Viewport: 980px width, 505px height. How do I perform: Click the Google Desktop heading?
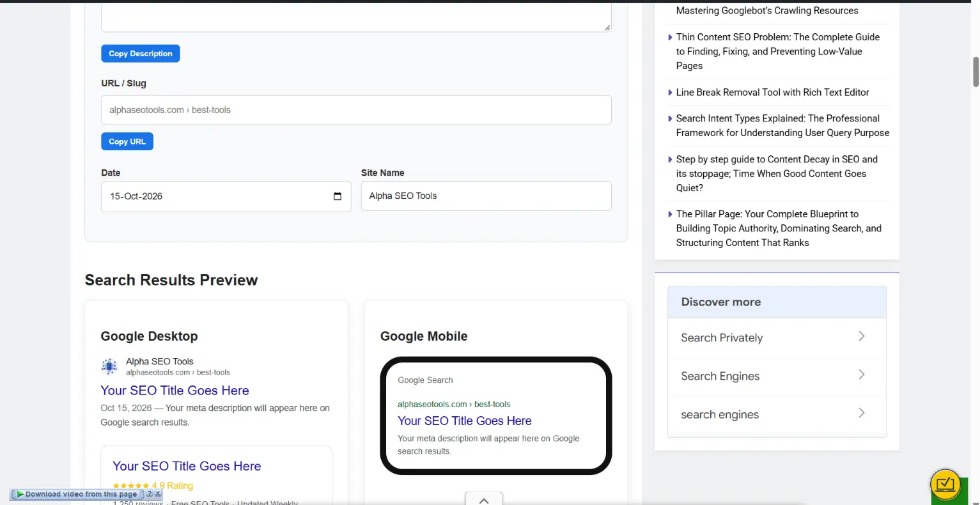pos(149,336)
